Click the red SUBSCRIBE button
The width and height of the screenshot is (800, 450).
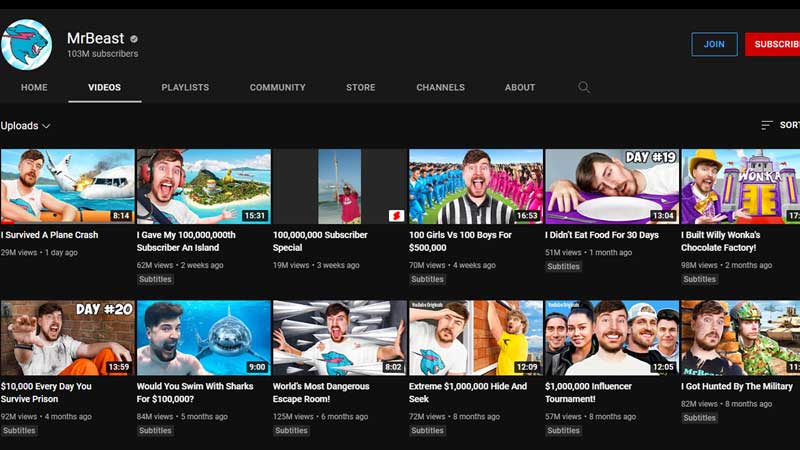pos(772,44)
